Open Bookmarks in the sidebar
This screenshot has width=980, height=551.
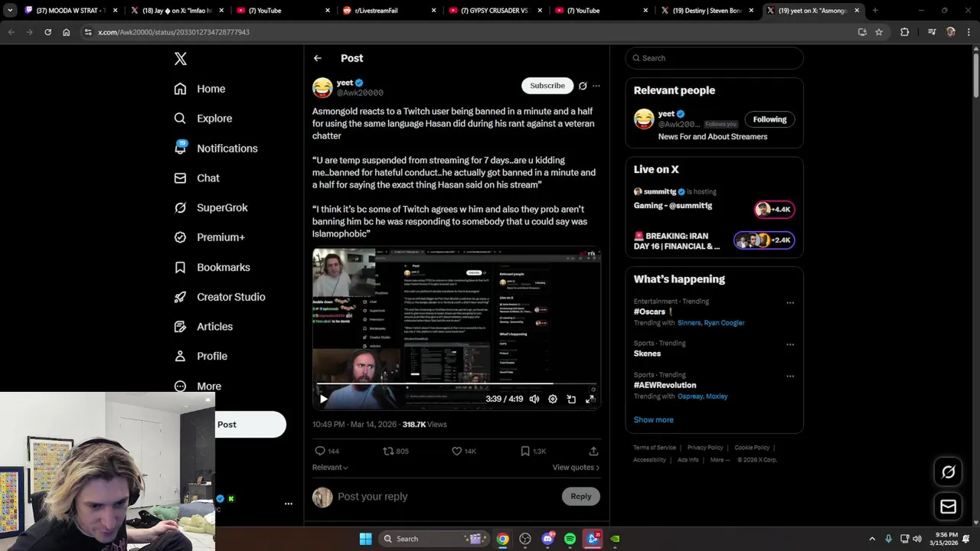[212, 267]
